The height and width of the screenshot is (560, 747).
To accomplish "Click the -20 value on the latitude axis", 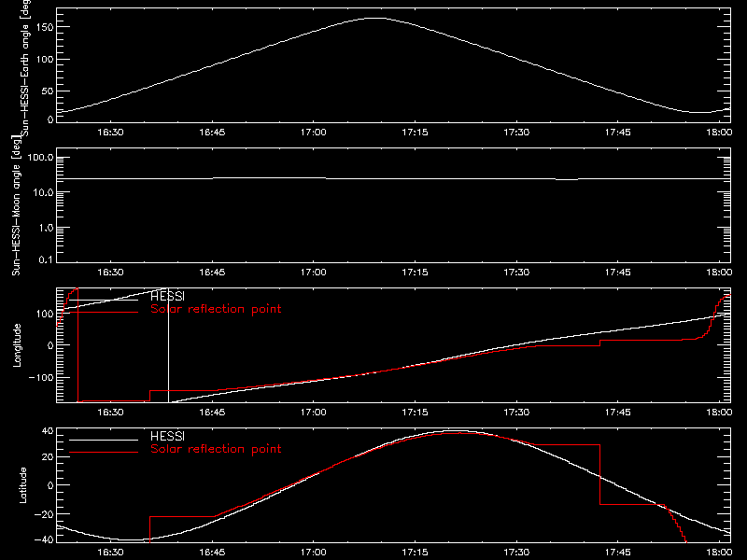I will pyautogui.click(x=44, y=514).
